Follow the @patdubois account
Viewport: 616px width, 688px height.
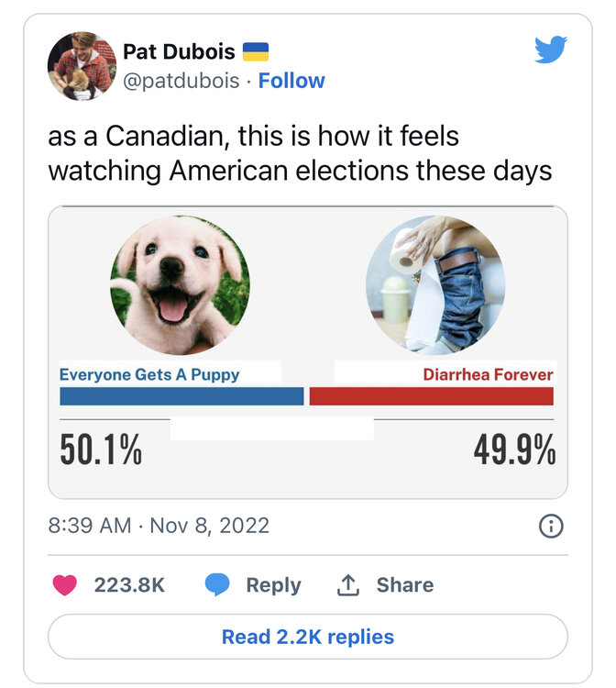[291, 81]
